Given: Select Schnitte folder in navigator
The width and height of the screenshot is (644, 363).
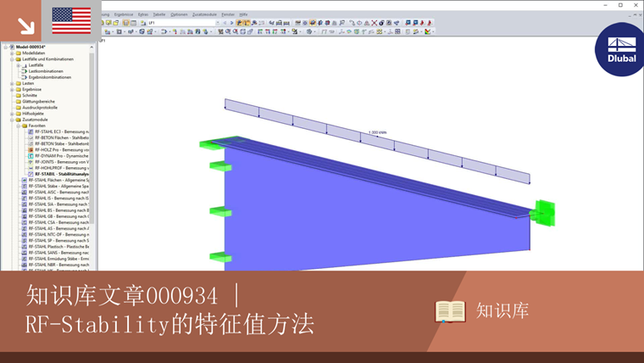Looking at the screenshot, I should tap(30, 95).
